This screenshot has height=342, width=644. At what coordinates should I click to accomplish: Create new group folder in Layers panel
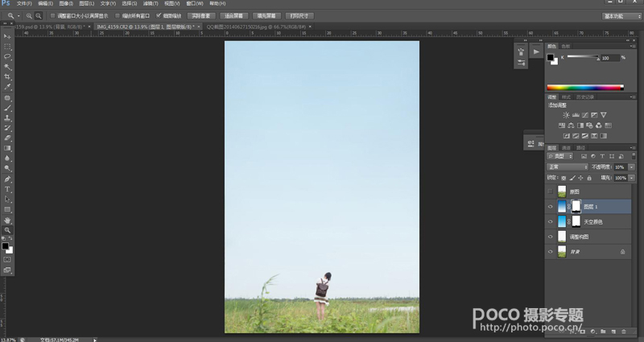[x=603, y=332]
